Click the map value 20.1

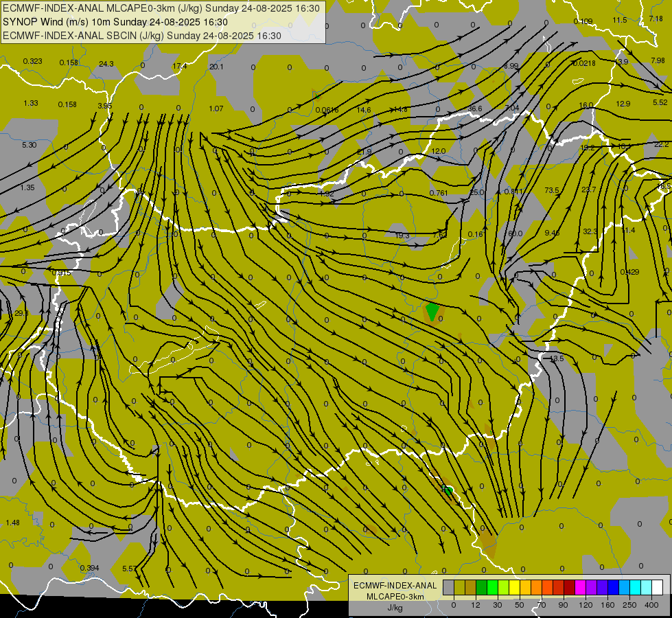216,67
